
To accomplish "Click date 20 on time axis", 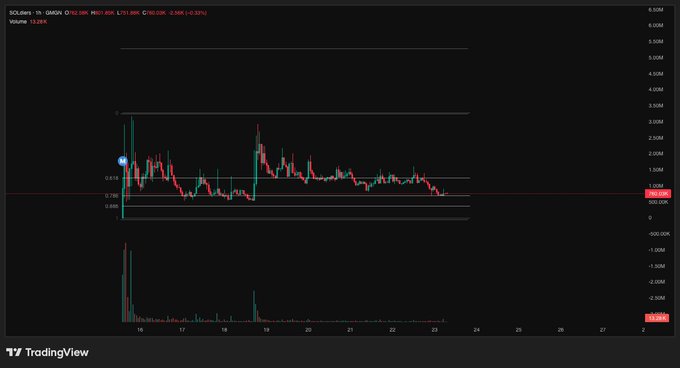I will [308, 330].
